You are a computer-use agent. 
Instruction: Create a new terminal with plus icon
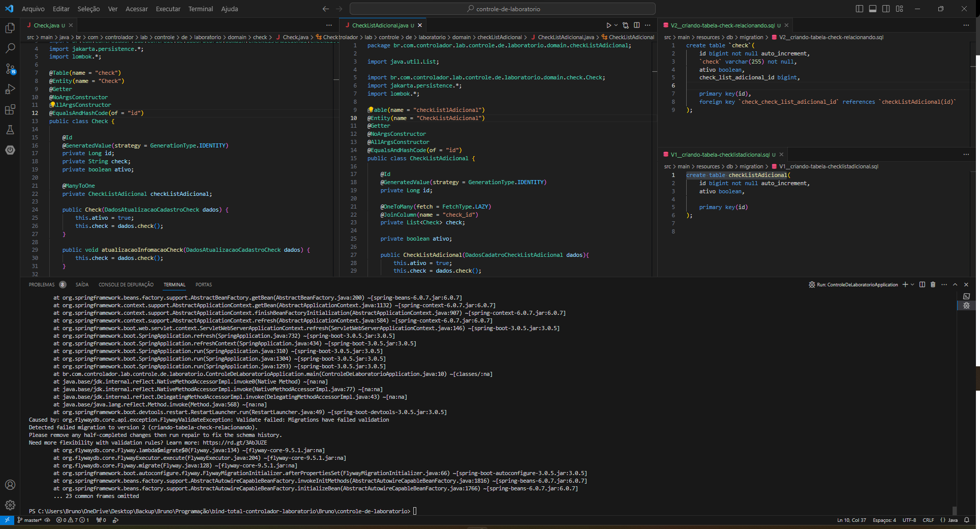pyautogui.click(x=905, y=285)
